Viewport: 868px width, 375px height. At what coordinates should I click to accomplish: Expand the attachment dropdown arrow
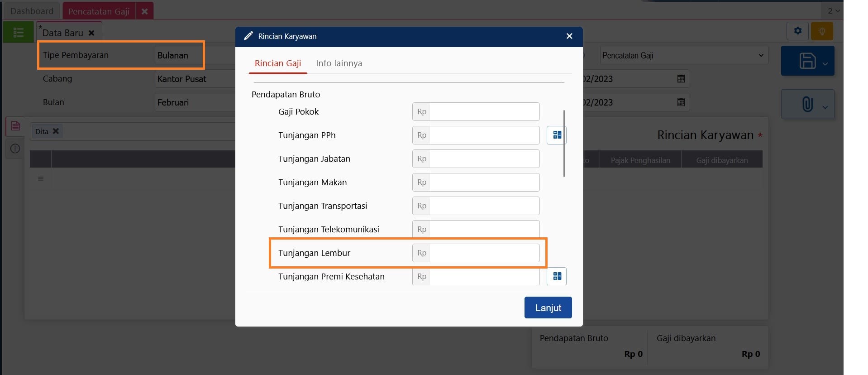(x=825, y=107)
